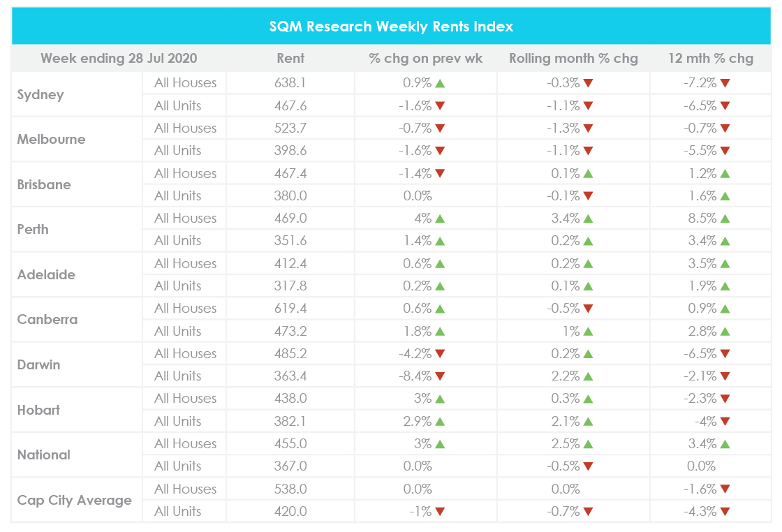This screenshot has width=782, height=532.
Task: Click green up arrow beside Adelaide houses 3.5%
Action: coord(725,264)
